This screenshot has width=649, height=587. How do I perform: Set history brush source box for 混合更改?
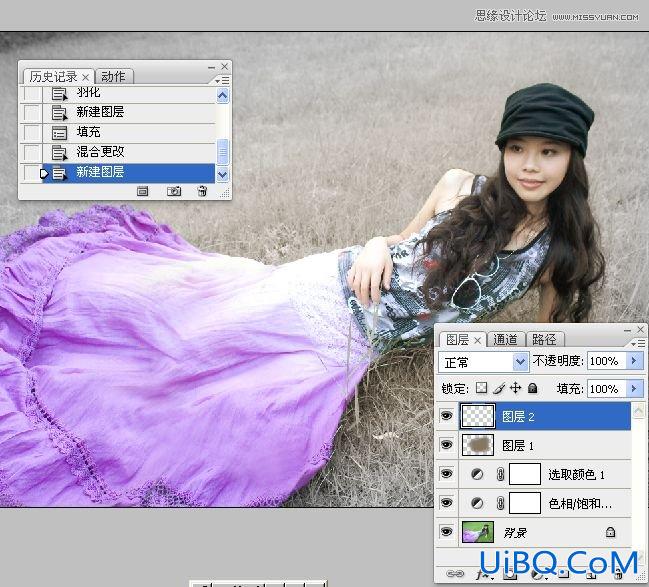point(32,153)
